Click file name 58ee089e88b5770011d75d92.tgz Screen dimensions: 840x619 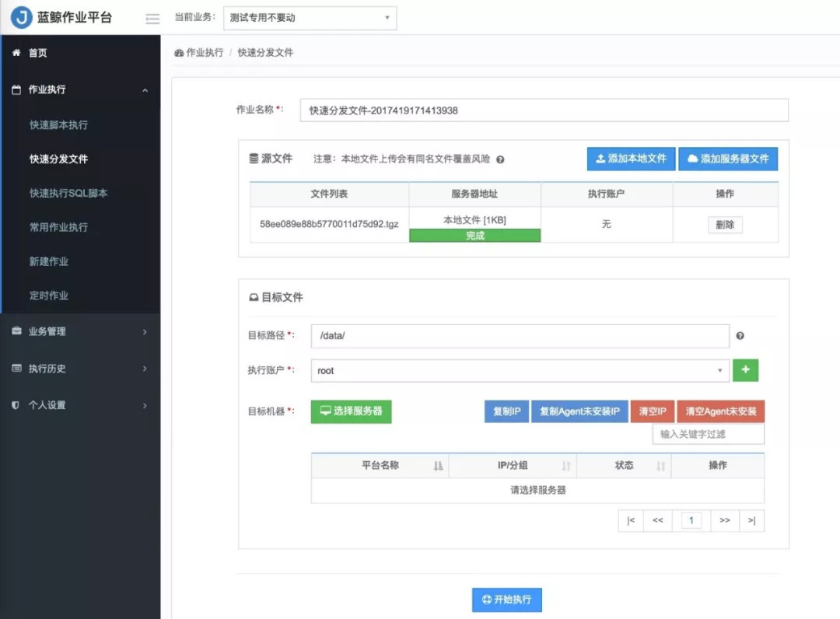pyautogui.click(x=329, y=224)
